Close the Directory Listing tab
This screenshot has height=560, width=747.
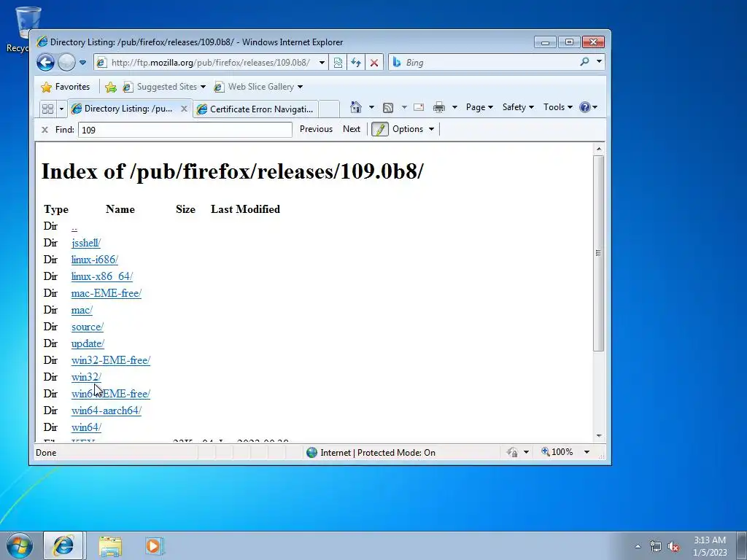[x=184, y=109]
